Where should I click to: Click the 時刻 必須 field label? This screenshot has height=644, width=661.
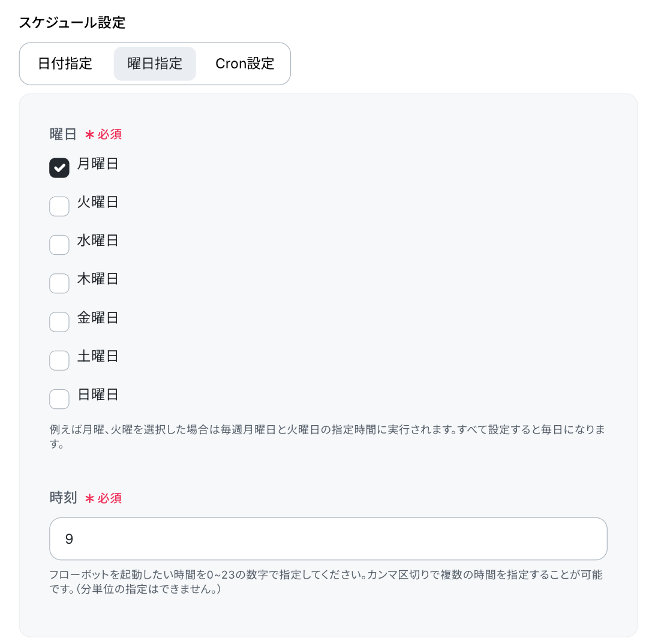pos(86,498)
